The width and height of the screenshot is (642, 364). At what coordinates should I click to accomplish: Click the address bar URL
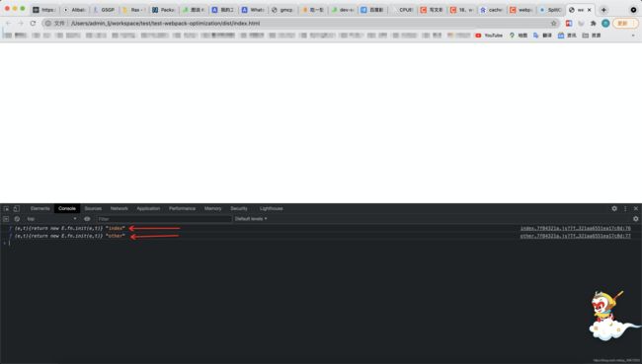(x=165, y=24)
